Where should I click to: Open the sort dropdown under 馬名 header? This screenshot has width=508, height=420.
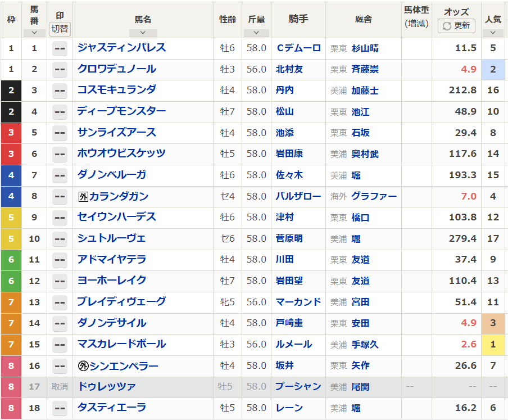coord(143,33)
